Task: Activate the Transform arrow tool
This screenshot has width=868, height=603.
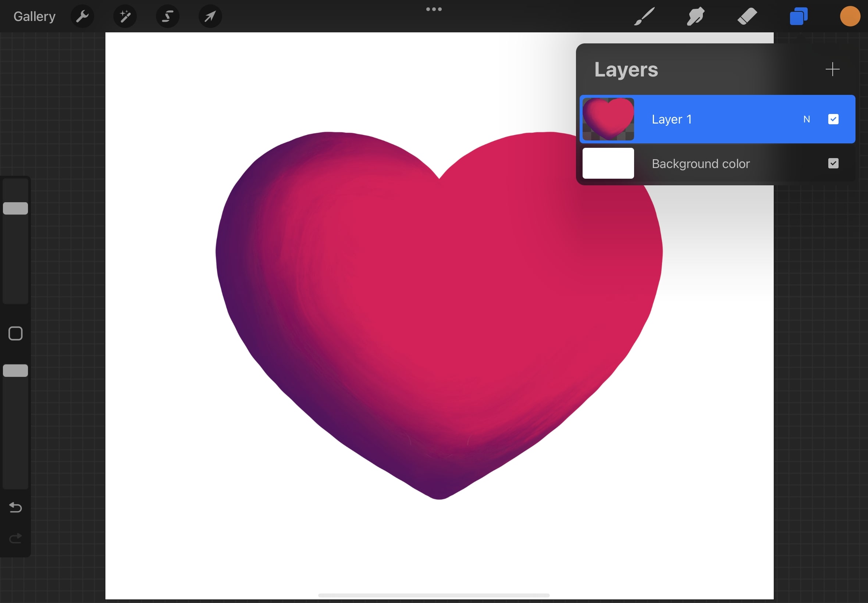Action: point(210,16)
